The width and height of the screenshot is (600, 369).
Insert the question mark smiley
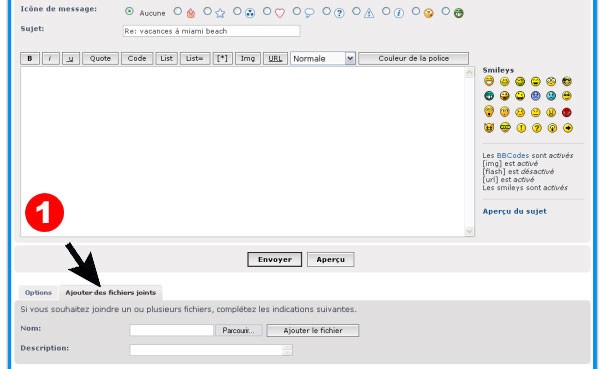537,128
